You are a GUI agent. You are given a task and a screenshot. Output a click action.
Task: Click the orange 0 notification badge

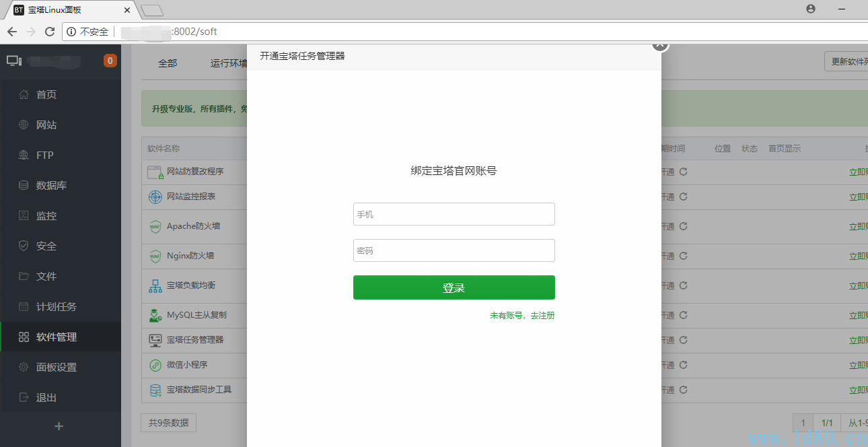pyautogui.click(x=110, y=61)
